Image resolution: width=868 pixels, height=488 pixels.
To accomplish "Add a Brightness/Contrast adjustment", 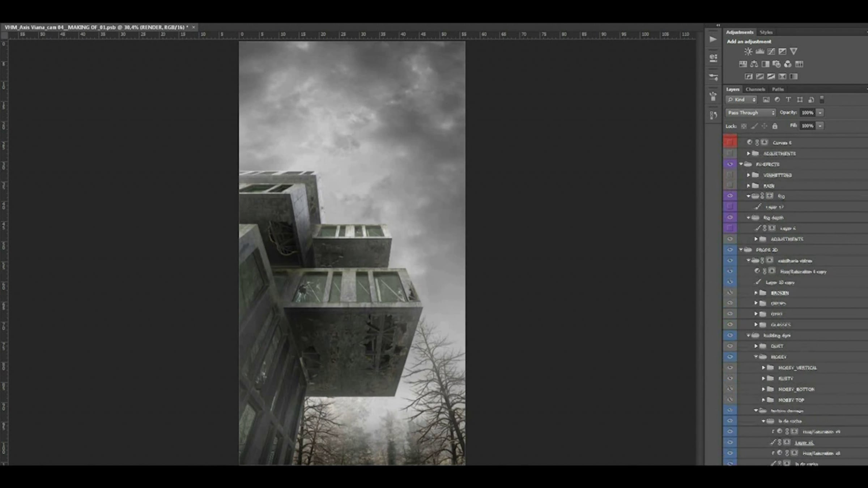I will pyautogui.click(x=748, y=51).
